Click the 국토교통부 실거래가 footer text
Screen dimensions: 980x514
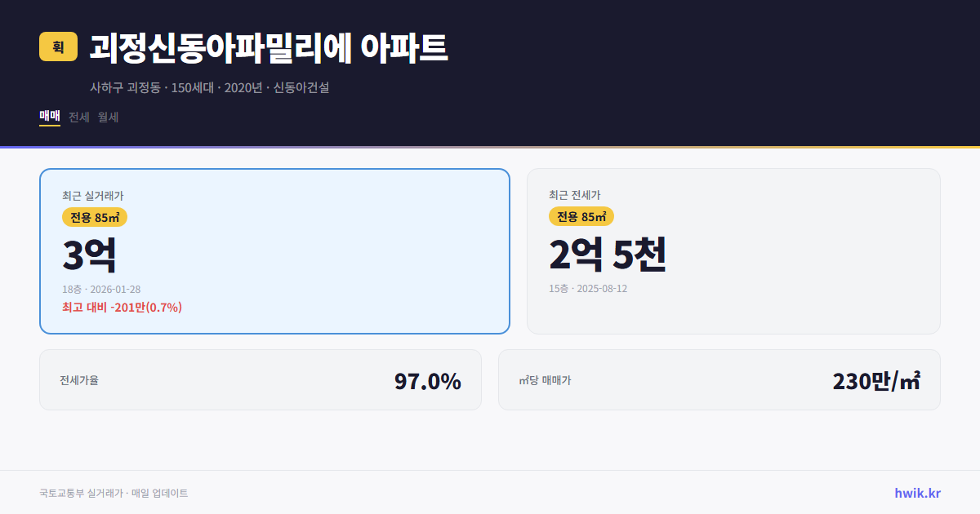coord(82,493)
